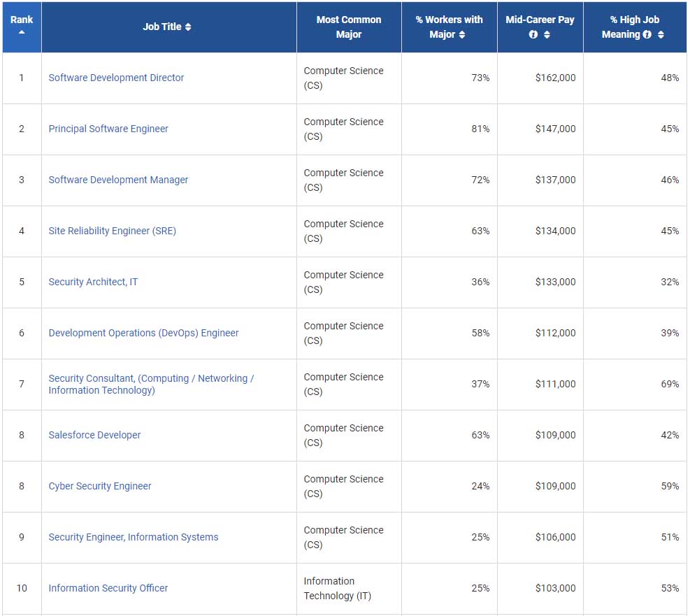Open Information Security Officer link
This screenshot has height=616, width=690.
(x=108, y=588)
